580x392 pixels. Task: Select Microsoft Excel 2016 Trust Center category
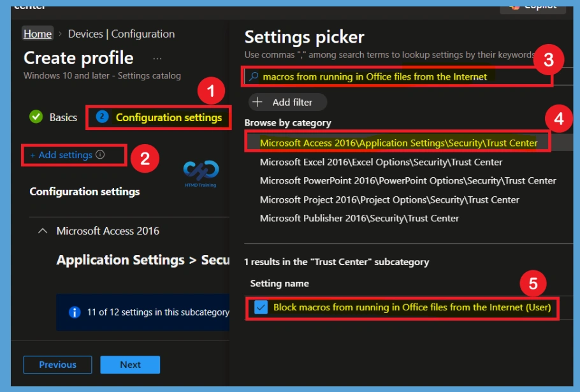tap(381, 162)
